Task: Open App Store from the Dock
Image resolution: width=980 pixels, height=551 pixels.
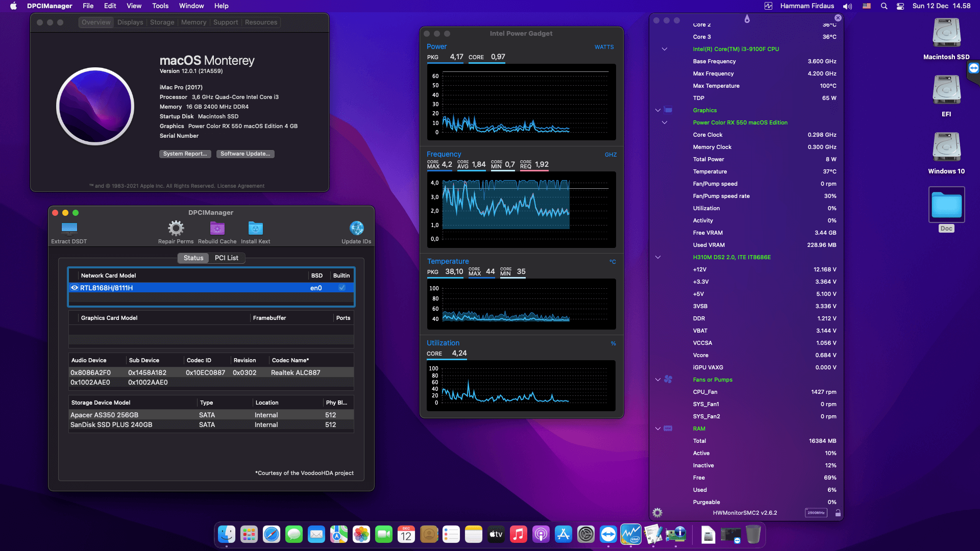Action: pyautogui.click(x=563, y=534)
